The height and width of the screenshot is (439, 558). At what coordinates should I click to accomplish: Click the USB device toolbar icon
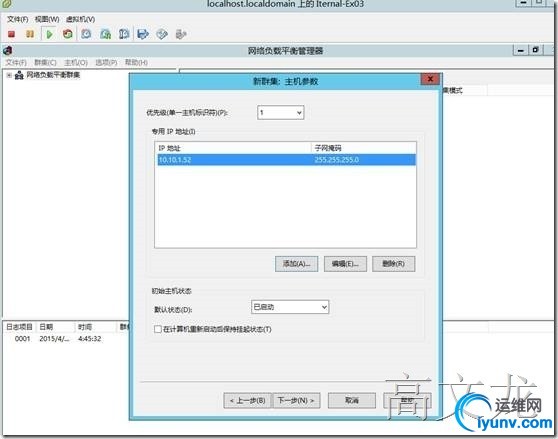point(181,34)
